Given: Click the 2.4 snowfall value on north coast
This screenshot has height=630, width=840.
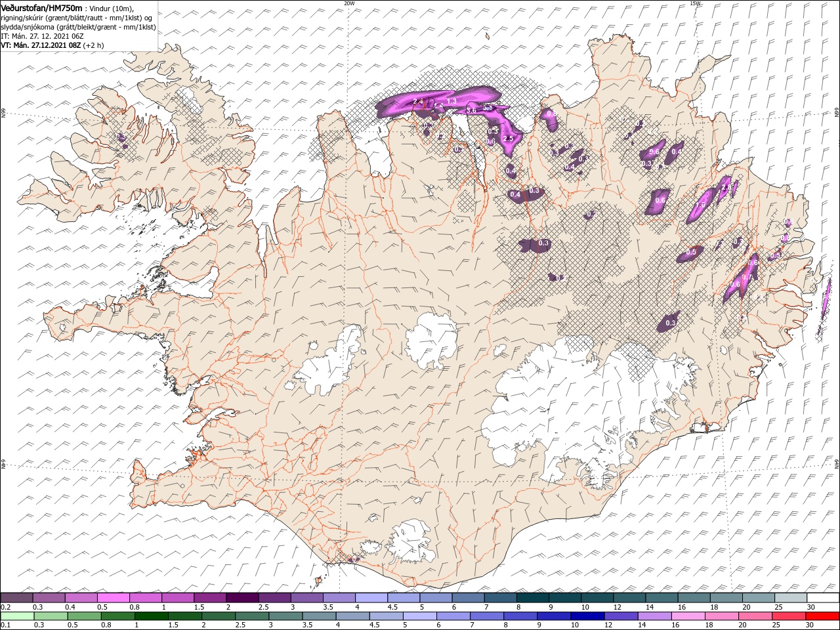Looking at the screenshot, I should coord(418,101).
